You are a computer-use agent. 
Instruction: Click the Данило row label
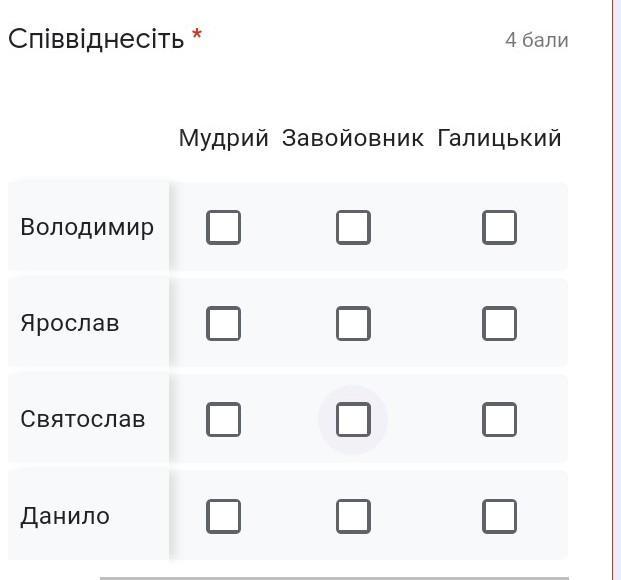pos(65,516)
